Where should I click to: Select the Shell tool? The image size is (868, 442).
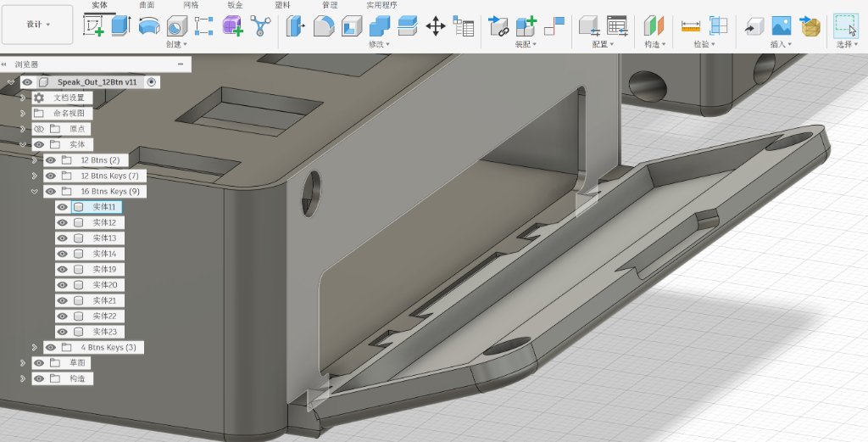pos(352,25)
